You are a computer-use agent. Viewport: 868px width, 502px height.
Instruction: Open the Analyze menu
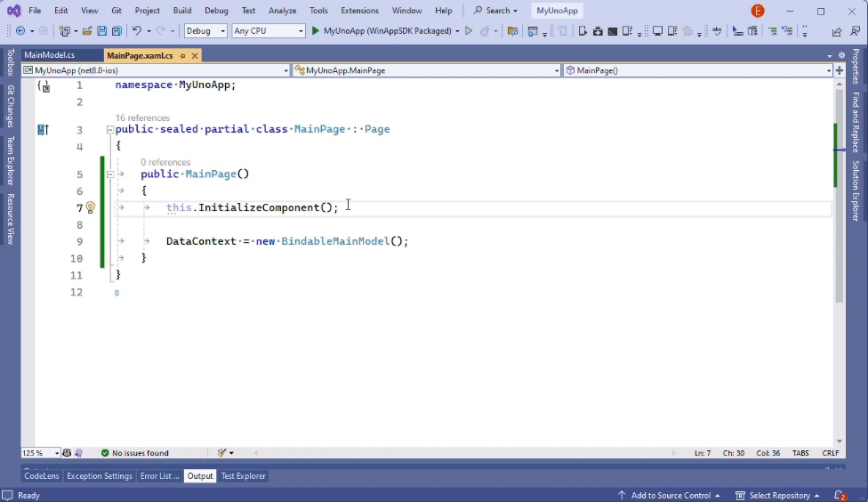click(282, 11)
